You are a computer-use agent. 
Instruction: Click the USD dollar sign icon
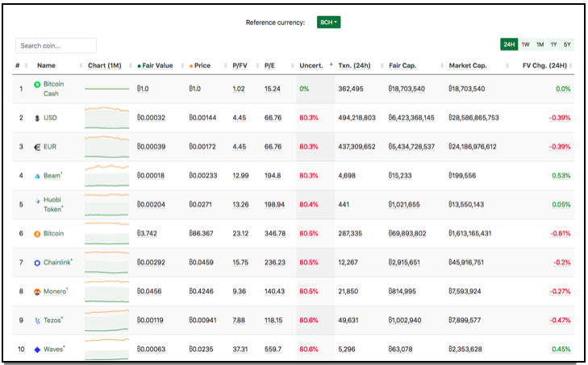click(x=37, y=118)
